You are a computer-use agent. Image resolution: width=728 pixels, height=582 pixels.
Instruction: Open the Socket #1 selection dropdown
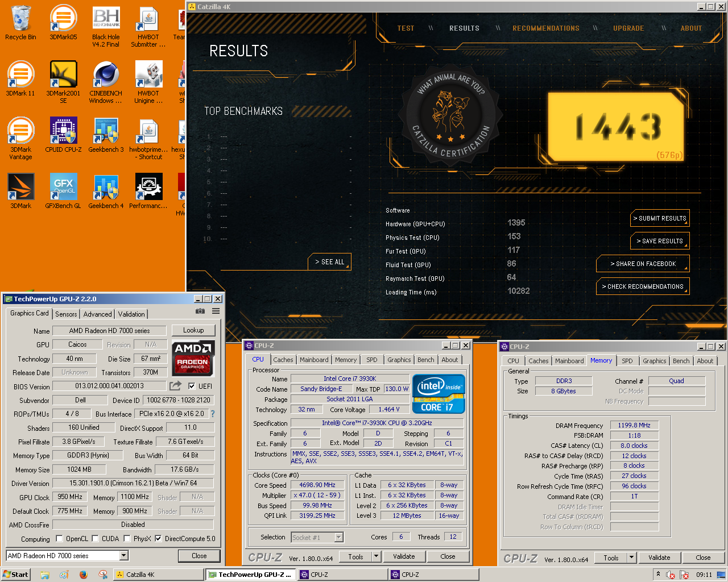339,537
